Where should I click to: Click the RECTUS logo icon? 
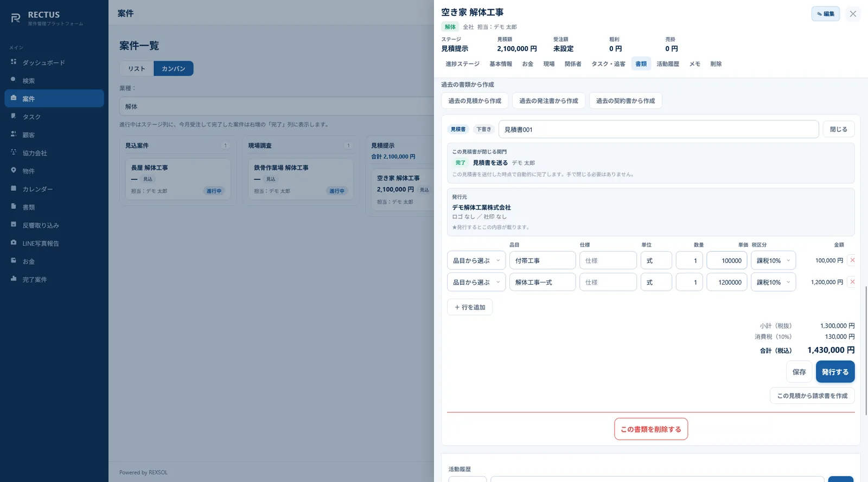16,18
